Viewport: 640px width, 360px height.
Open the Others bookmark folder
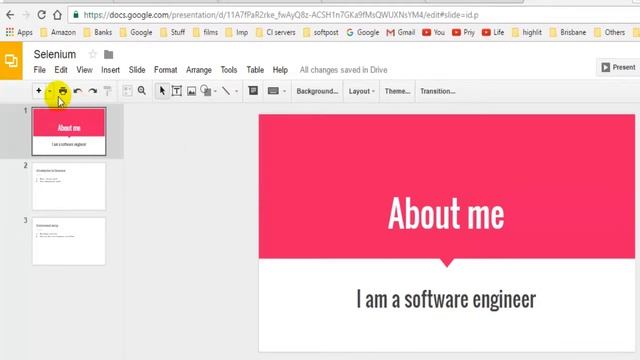(609, 32)
